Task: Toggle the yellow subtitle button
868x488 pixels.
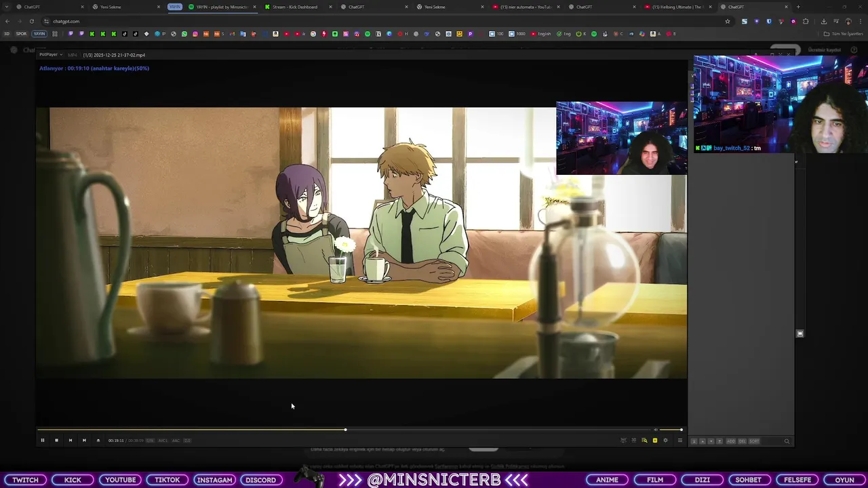Action: pyautogui.click(x=655, y=441)
